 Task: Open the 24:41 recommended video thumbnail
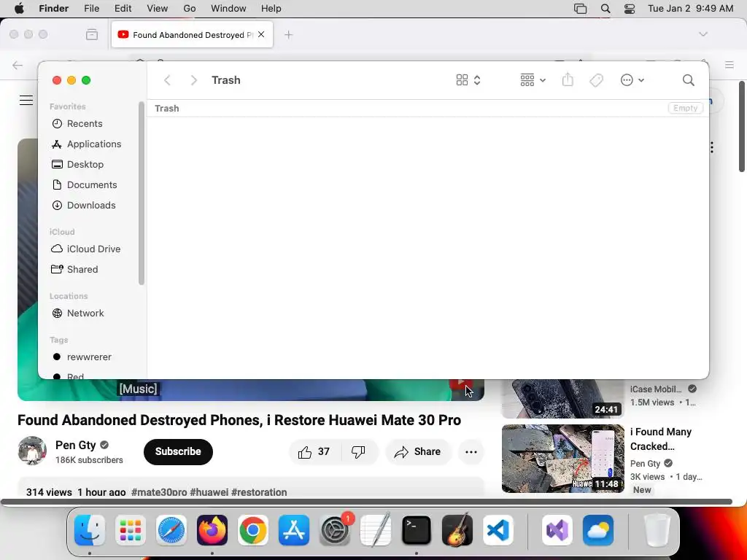[563, 399]
